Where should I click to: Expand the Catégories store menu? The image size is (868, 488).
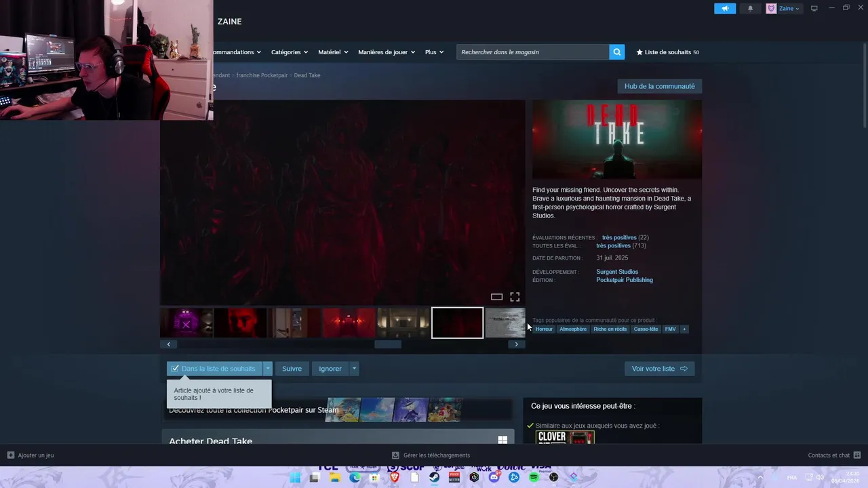pyautogui.click(x=290, y=52)
